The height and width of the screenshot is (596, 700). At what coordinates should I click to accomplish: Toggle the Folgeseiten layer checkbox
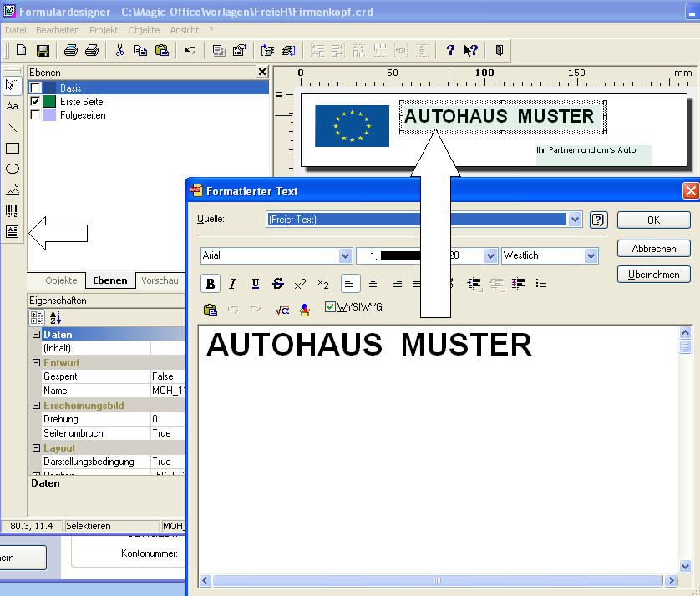click(x=35, y=114)
